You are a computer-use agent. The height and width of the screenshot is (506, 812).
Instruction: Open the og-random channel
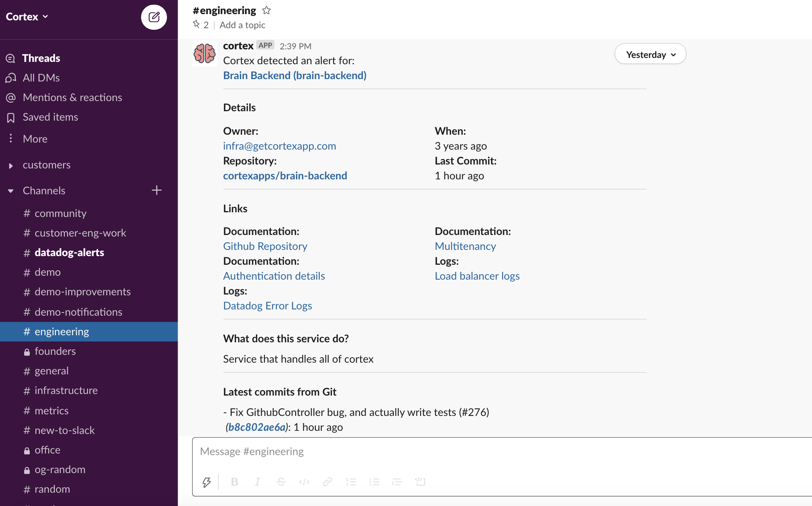point(89,470)
